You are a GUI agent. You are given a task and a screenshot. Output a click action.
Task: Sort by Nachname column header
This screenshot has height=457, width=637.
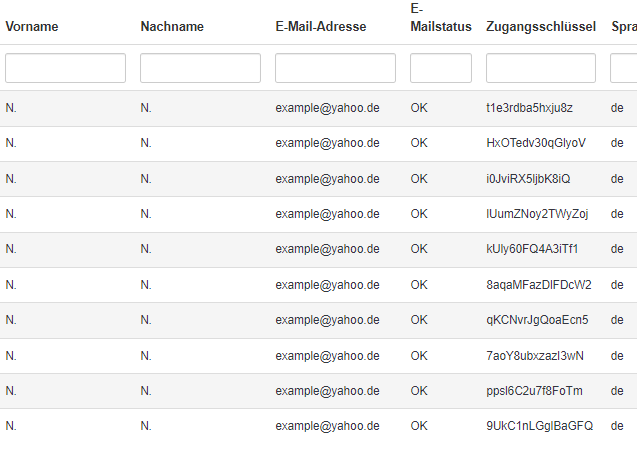[x=172, y=27]
